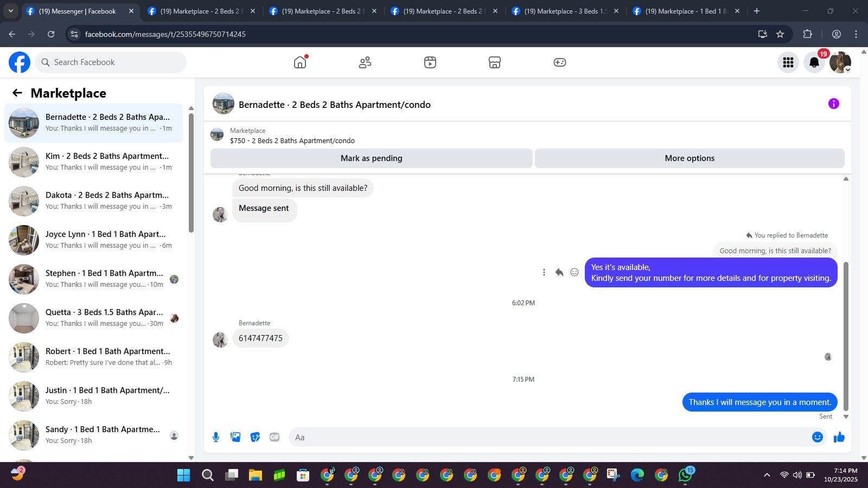Open the $750 - 2 Beds 2 Baths listing link
The image size is (868, 488).
coord(292,140)
